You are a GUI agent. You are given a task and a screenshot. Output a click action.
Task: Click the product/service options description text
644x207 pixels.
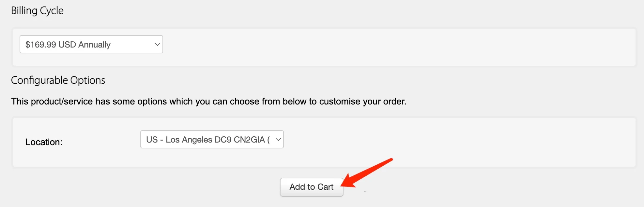click(209, 102)
